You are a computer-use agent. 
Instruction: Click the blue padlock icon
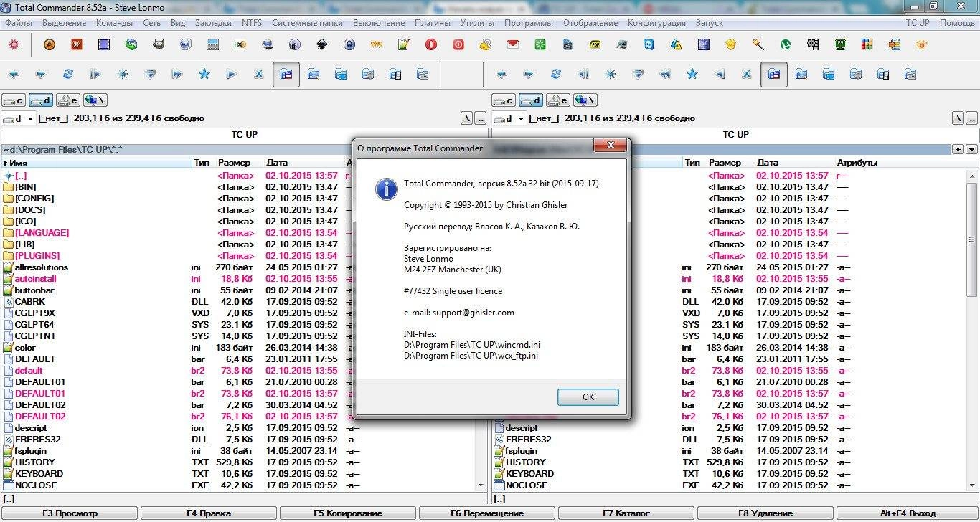tap(349, 44)
